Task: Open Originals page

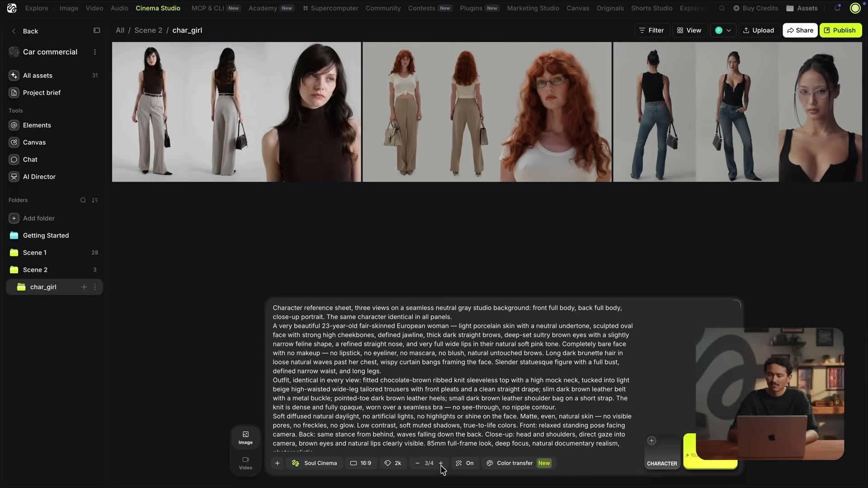Action: 610,8
